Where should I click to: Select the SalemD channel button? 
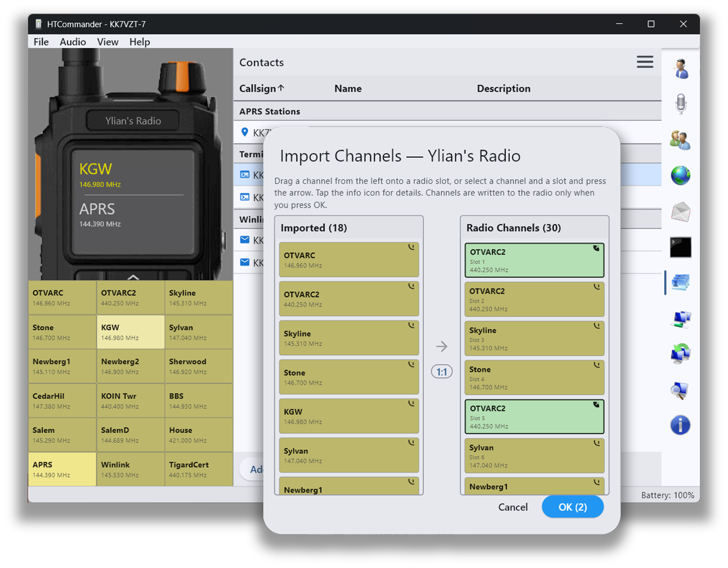coord(131,435)
